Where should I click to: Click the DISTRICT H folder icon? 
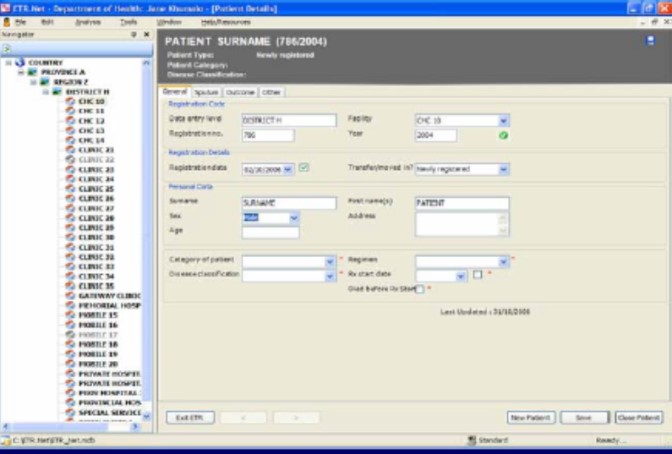click(58, 91)
